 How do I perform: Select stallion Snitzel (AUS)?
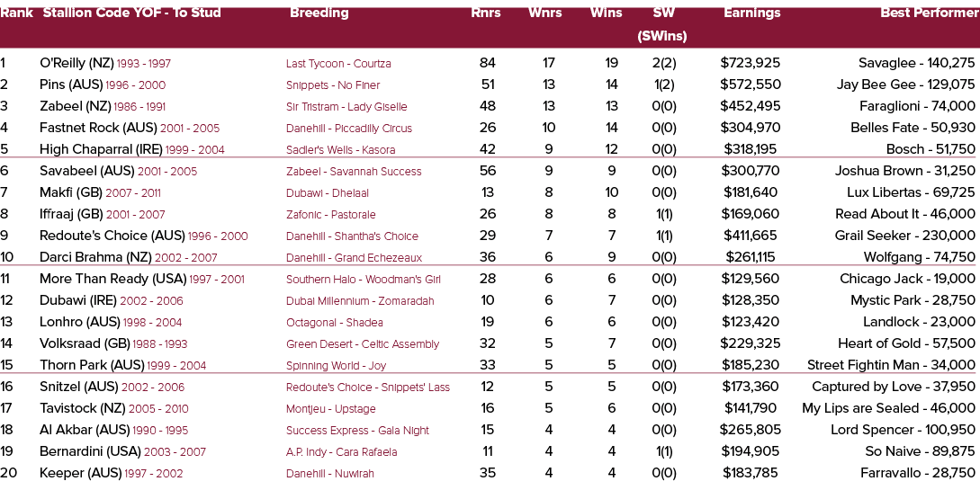79,388
